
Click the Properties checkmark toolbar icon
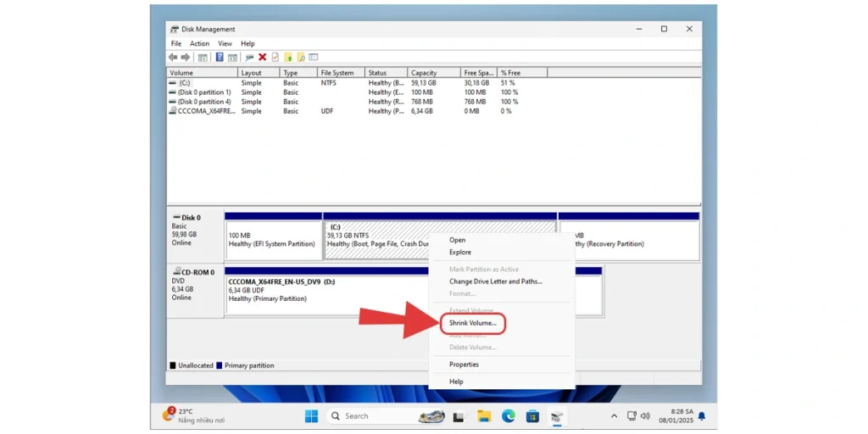[275, 57]
